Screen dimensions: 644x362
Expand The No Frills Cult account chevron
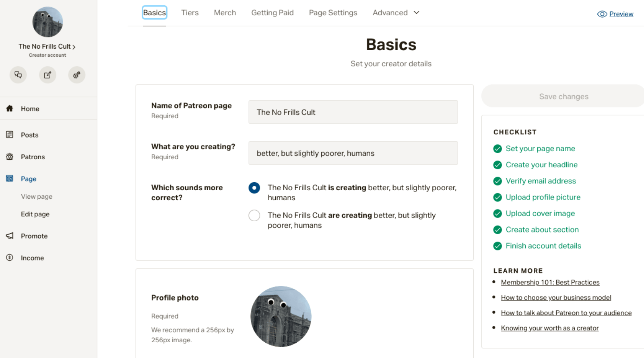74,47
